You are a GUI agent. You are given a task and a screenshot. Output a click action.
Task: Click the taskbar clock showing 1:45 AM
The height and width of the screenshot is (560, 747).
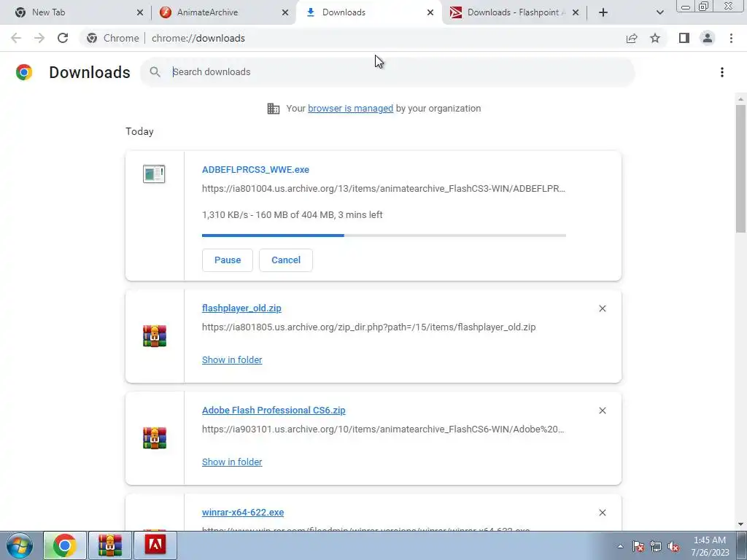710,546
